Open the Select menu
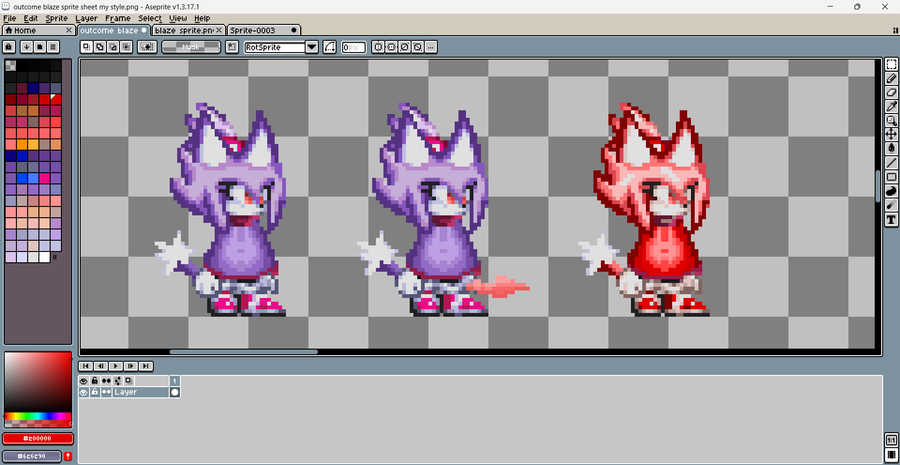 click(150, 18)
